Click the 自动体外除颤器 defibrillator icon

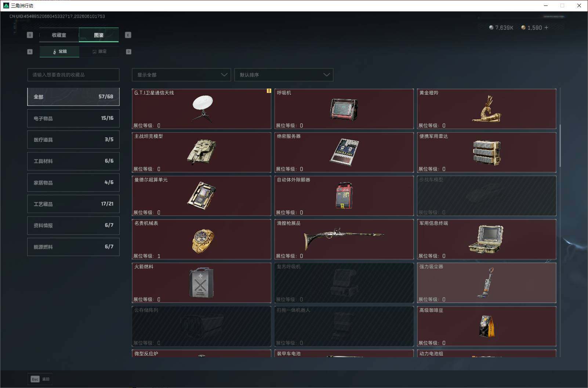(344, 195)
